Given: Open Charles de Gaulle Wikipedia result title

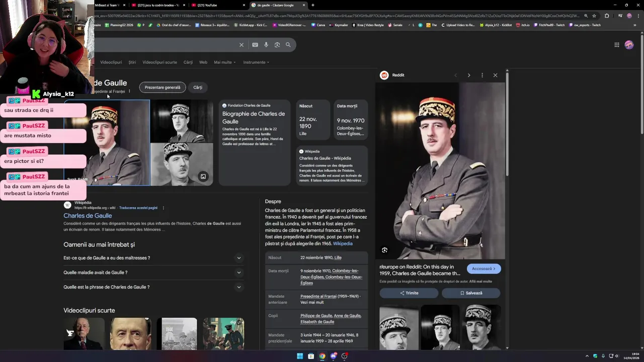Looking at the screenshot, I should coord(88,216).
